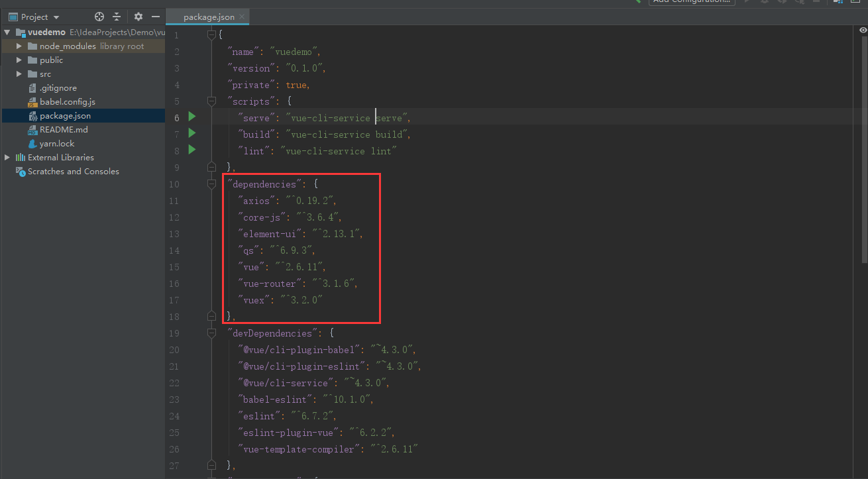Click line number 15 in gutter
This screenshot has width=868, height=479.
(174, 267)
